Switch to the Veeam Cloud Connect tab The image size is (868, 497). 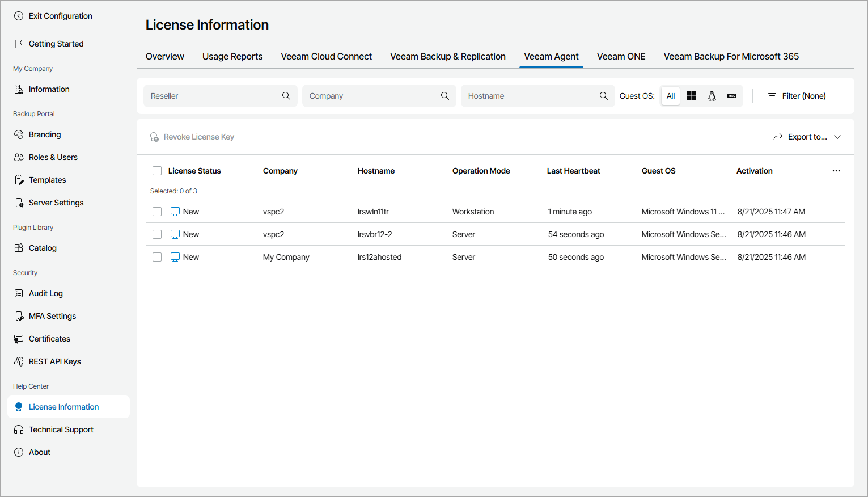326,56
